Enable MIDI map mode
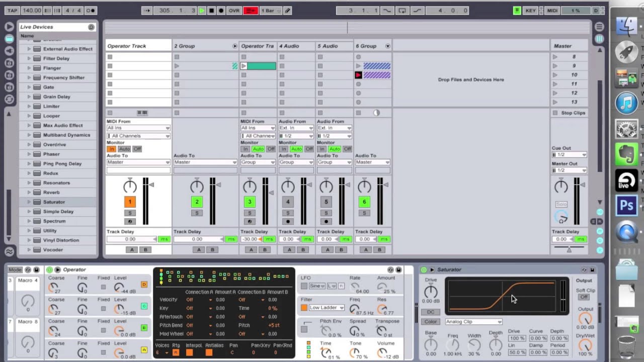 tap(552, 11)
